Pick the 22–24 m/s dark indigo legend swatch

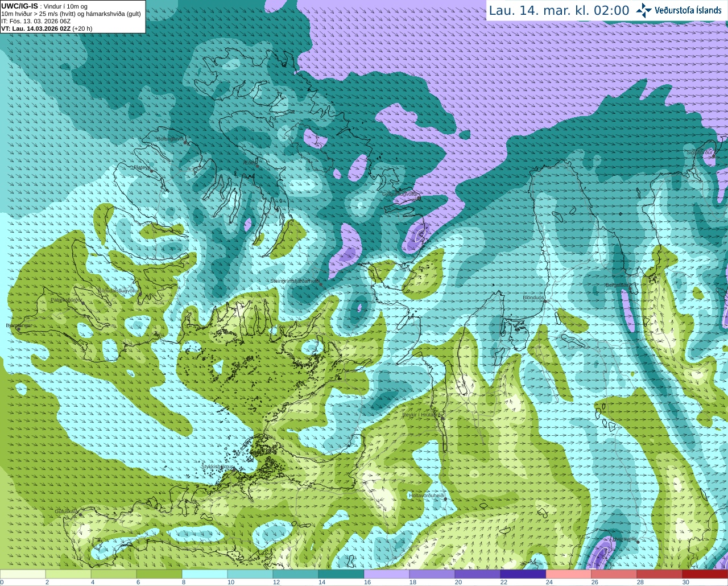(x=523, y=574)
